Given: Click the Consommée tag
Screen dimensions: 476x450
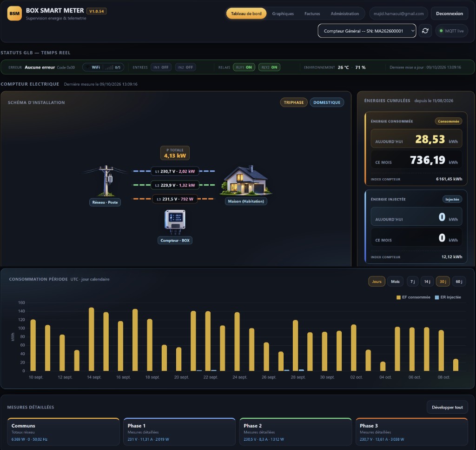Looking at the screenshot, I should click(x=449, y=121).
